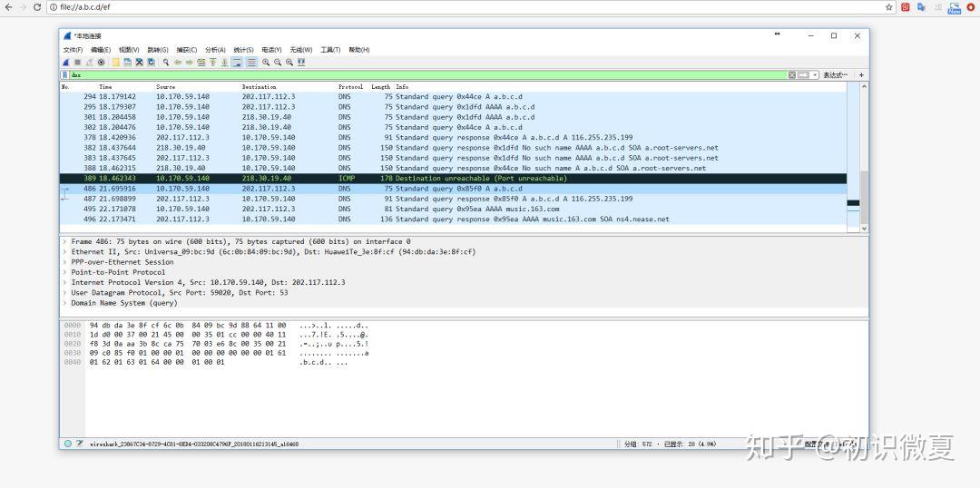Screen dimensions: 980x488
Task: Expand Point-to-Point Protocol details
Action: 64,272
